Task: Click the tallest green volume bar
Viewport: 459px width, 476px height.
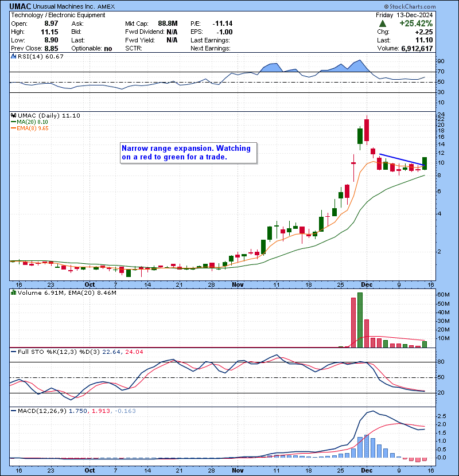Action: (x=360, y=319)
